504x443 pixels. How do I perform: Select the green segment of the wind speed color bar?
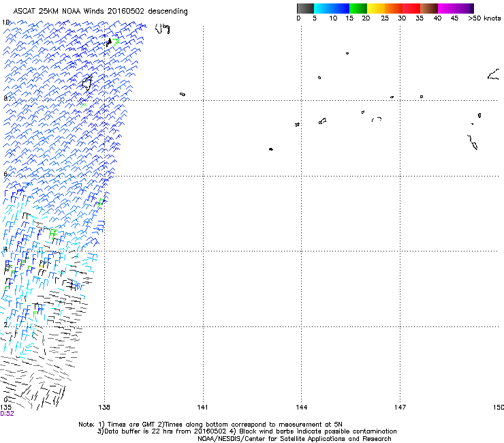[x=358, y=8]
